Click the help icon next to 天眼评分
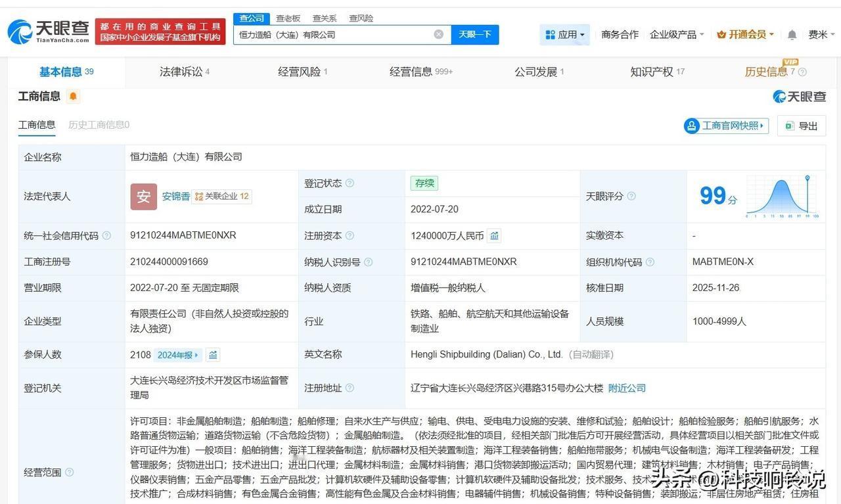The image size is (841, 504). 631,196
